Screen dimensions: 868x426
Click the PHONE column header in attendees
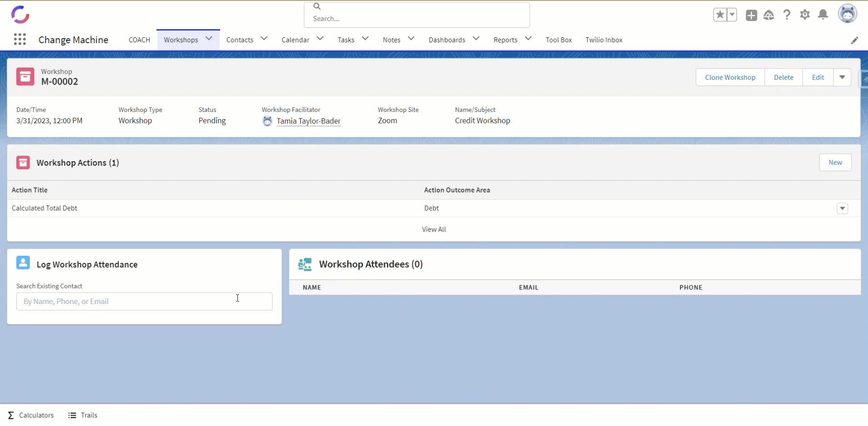click(x=691, y=288)
